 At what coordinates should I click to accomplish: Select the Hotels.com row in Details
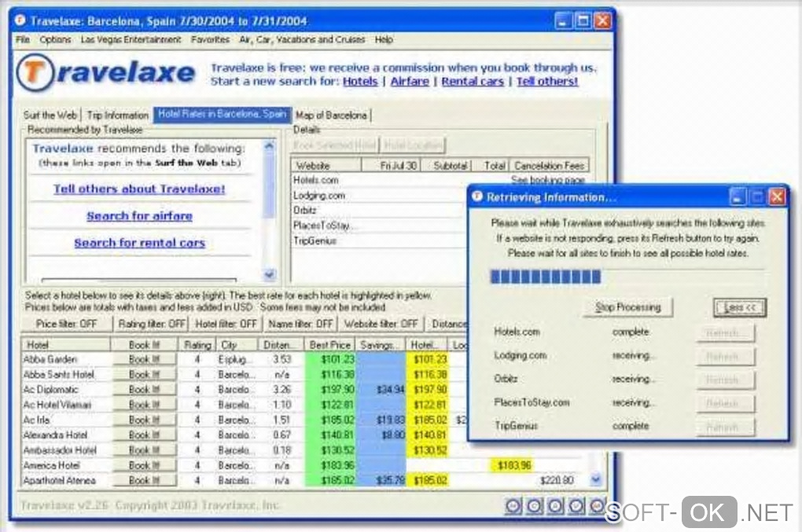pyautogui.click(x=378, y=180)
